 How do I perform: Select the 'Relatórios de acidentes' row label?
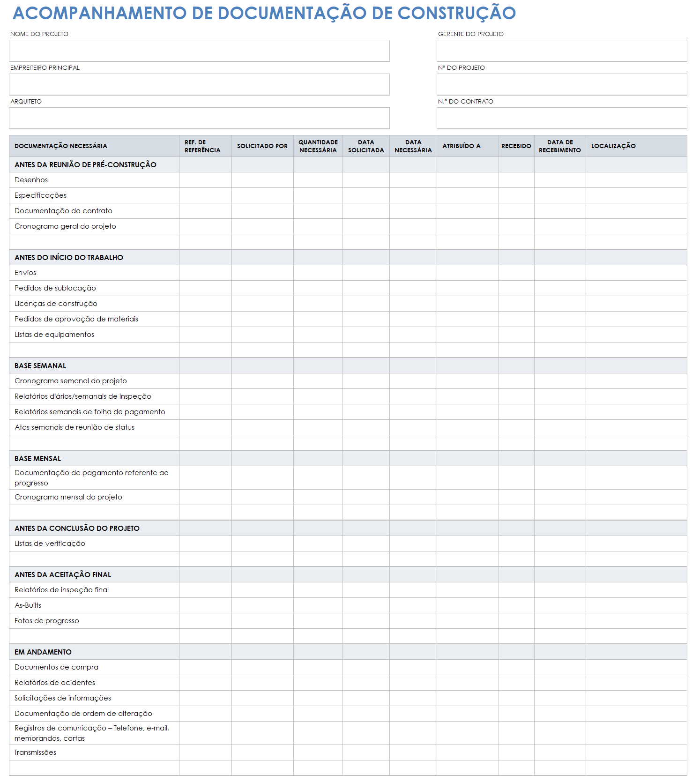pyautogui.click(x=55, y=683)
